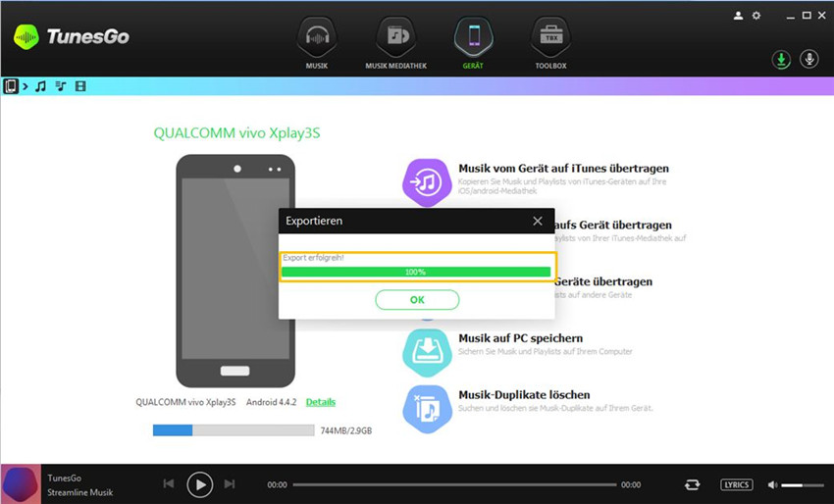The width and height of the screenshot is (834, 504).
Task: Skip to previous track
Action: click(169, 483)
